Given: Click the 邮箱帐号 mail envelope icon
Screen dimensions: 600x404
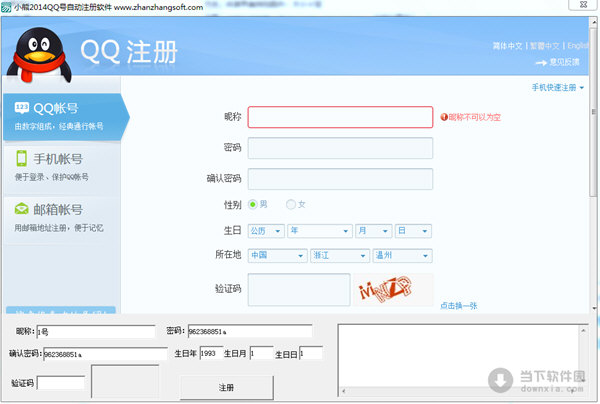Looking at the screenshot, I should point(22,209).
